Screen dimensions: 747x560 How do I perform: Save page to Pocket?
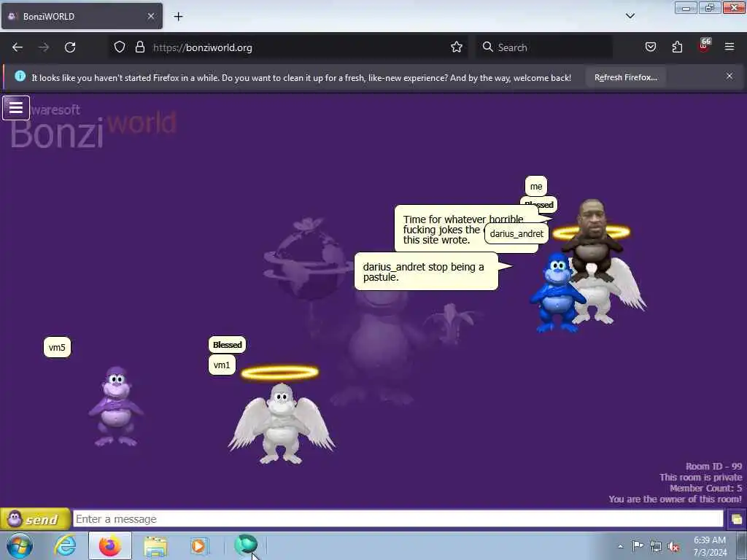[x=650, y=47]
